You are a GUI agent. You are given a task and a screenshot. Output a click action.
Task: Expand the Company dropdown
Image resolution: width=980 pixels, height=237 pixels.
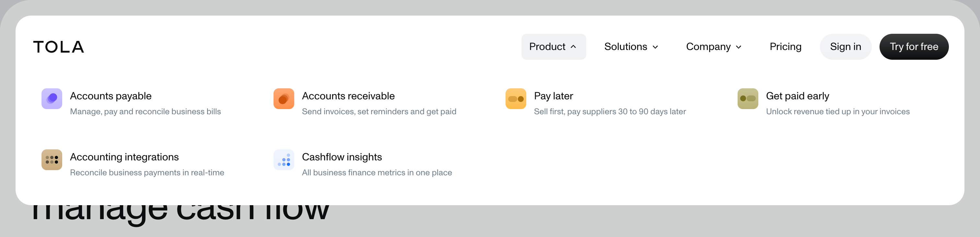714,46
